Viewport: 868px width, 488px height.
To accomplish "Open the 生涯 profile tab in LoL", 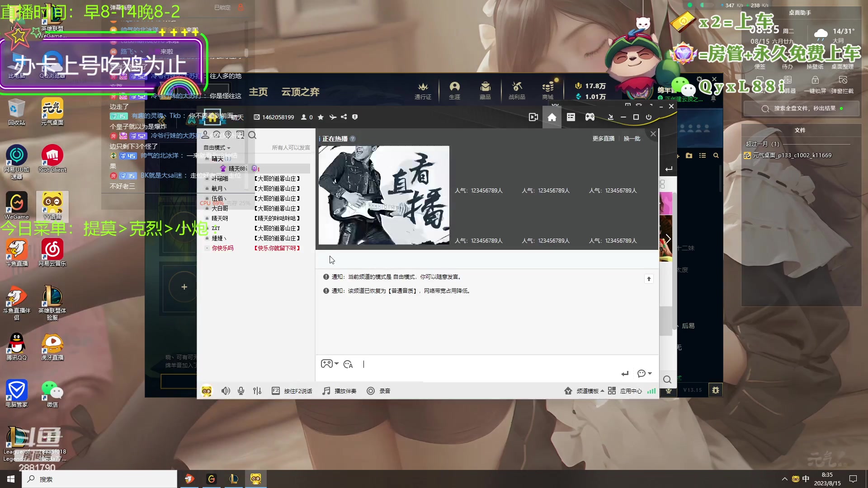I will pos(454,90).
